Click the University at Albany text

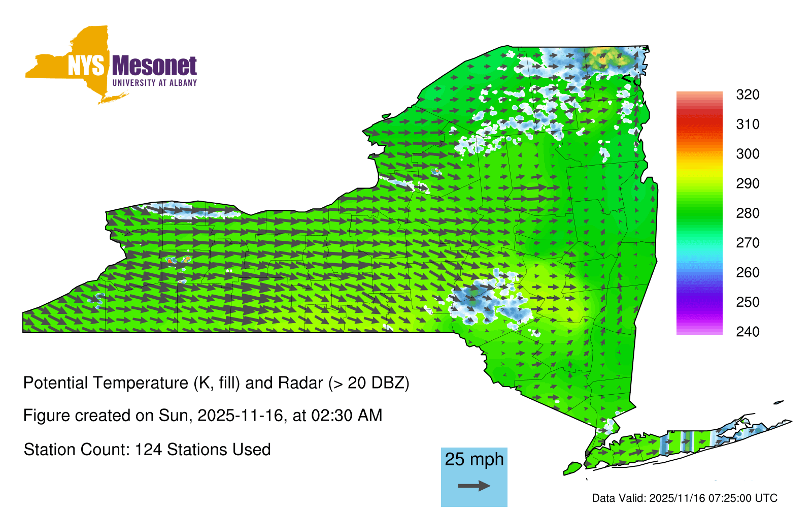pos(154,83)
